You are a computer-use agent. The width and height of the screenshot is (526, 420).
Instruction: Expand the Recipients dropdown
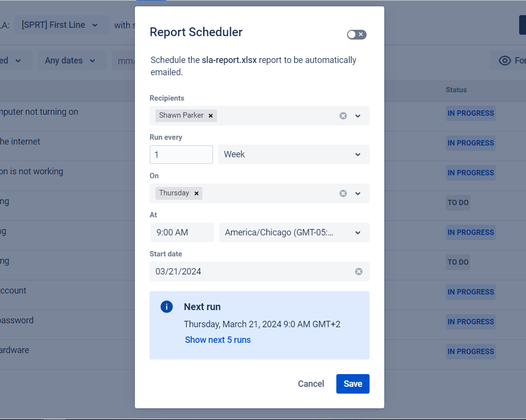358,116
